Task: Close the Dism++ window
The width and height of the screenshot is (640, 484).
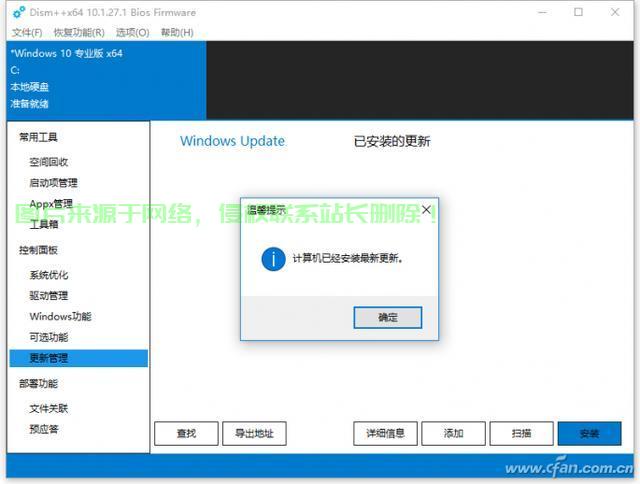Action: [x=615, y=12]
